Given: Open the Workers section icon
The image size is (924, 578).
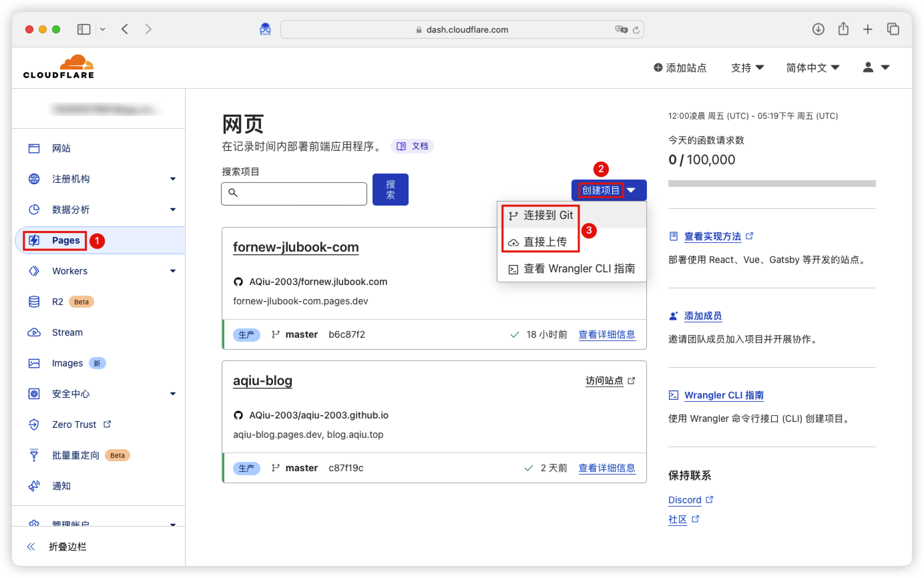Looking at the screenshot, I should 34,271.
